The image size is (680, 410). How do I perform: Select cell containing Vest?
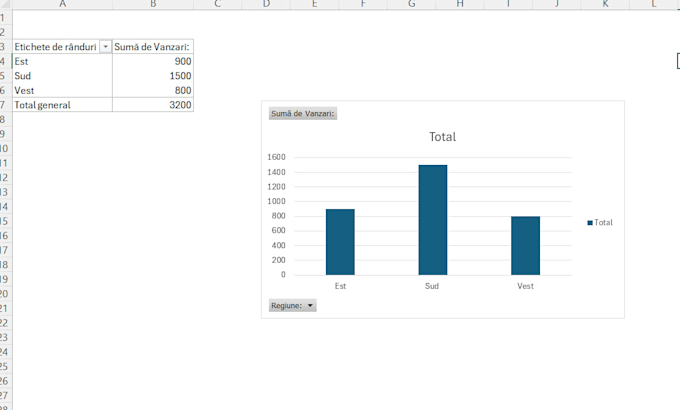pyautogui.click(x=62, y=90)
